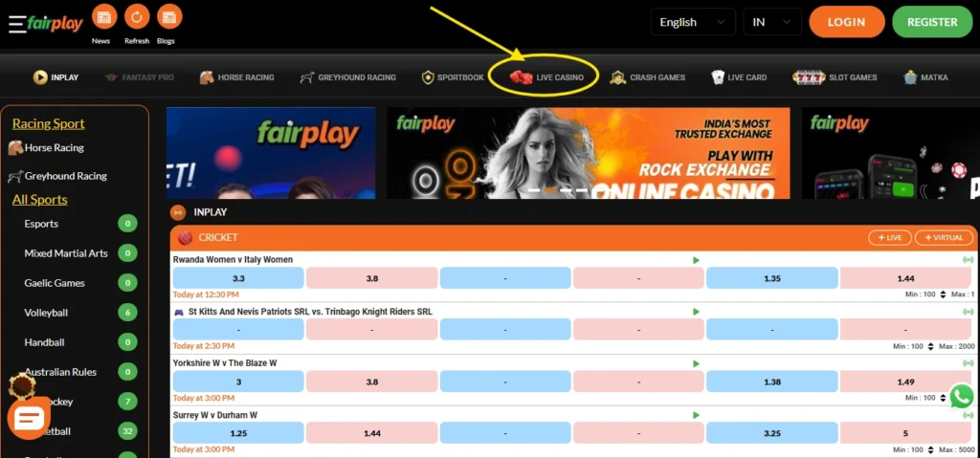The width and height of the screenshot is (980, 458).
Task: Click the Fairplay logo
Action: pos(55,23)
